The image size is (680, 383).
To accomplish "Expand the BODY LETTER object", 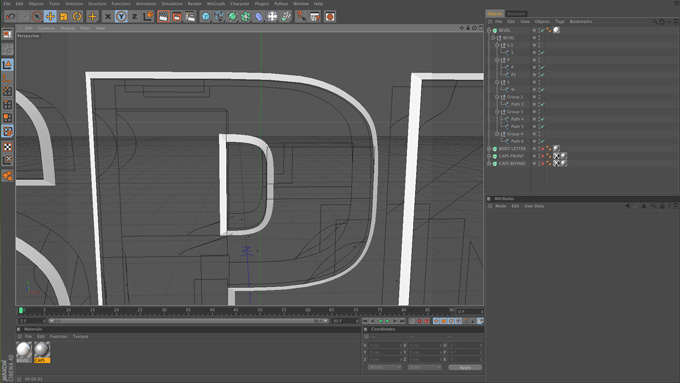I will (489, 149).
